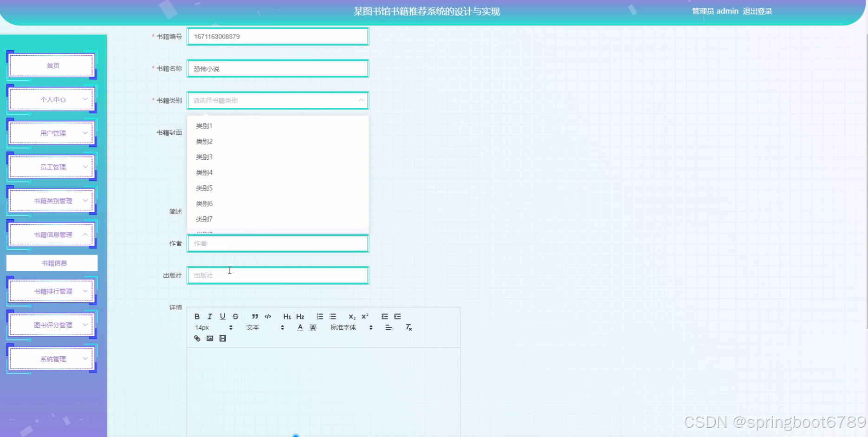Insert a hyperlink in the editor
This screenshot has width=868, height=437.
197,339
